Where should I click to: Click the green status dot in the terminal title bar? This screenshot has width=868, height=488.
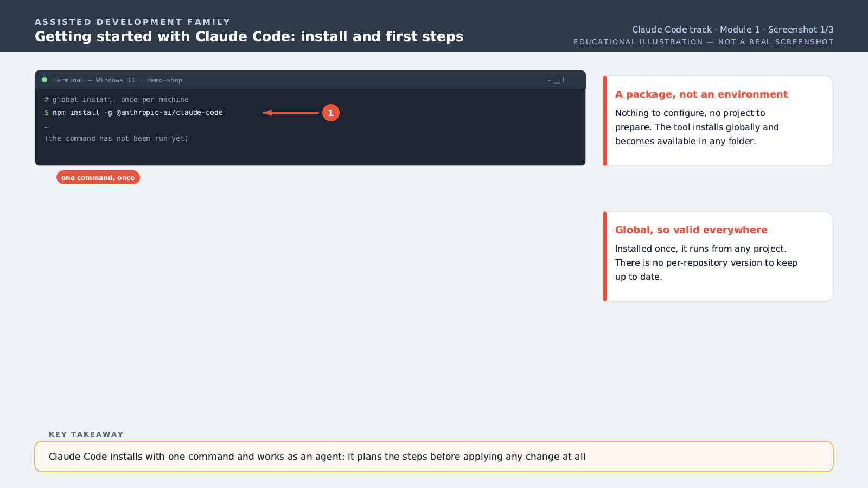tap(44, 80)
